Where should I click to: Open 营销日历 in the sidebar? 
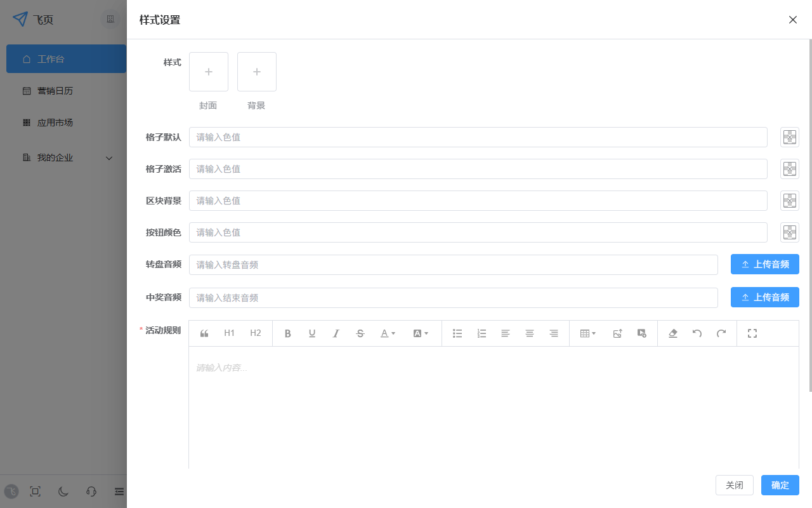click(55, 91)
